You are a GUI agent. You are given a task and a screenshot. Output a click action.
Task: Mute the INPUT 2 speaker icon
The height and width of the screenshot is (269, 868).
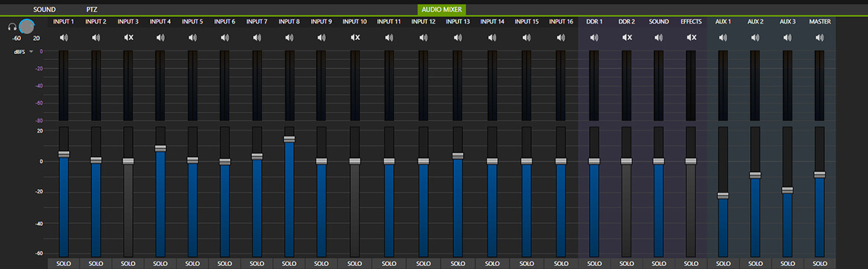pos(96,38)
